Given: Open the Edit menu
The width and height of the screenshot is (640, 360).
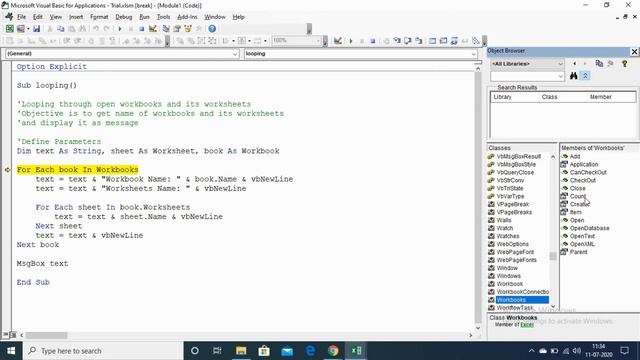Looking at the screenshot, I should pos(38,17).
